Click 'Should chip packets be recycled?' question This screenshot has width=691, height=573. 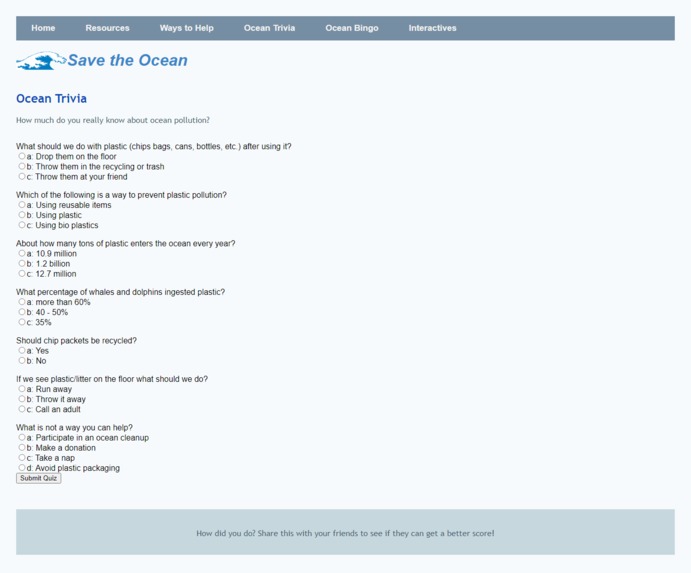click(77, 340)
